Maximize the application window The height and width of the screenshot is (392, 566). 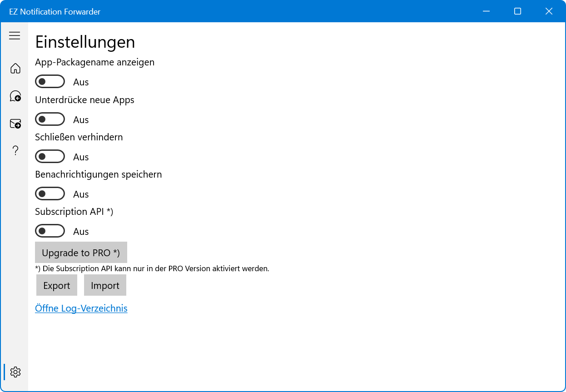(x=517, y=11)
